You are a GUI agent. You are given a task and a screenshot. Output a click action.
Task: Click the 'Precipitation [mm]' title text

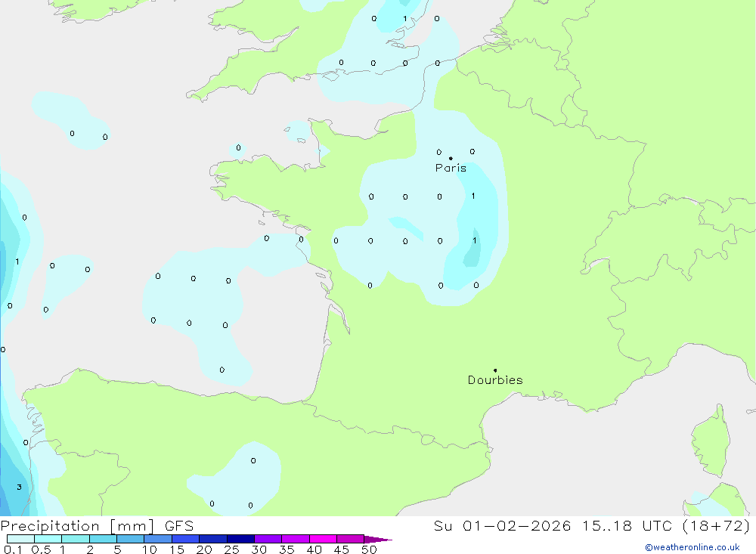click(x=77, y=525)
